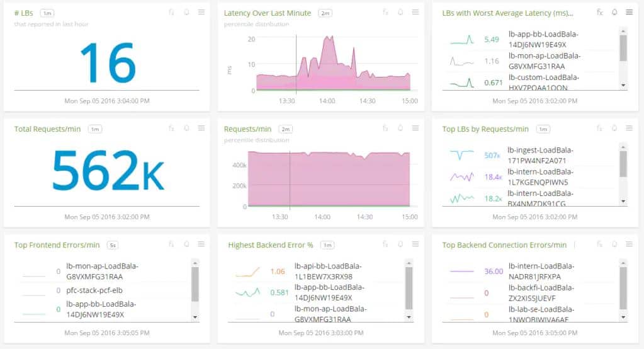Image resolution: width=644 pixels, height=349 pixels.
Task: Click the Requests/min area chart plot
Action: [x=329, y=179]
